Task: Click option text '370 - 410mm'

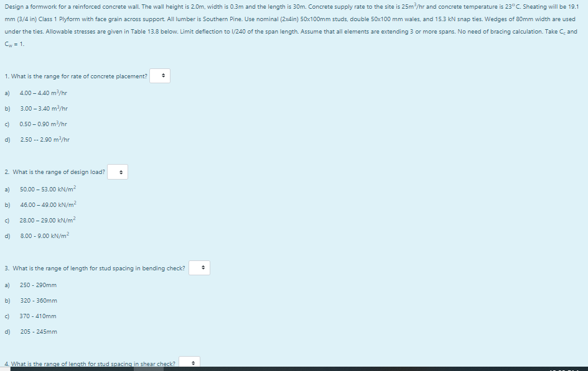Action: click(x=38, y=316)
